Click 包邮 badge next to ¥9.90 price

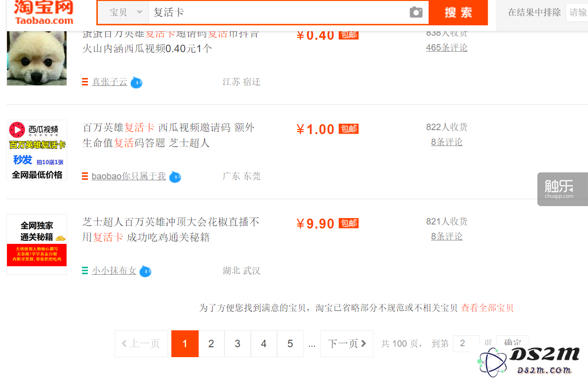coord(348,223)
